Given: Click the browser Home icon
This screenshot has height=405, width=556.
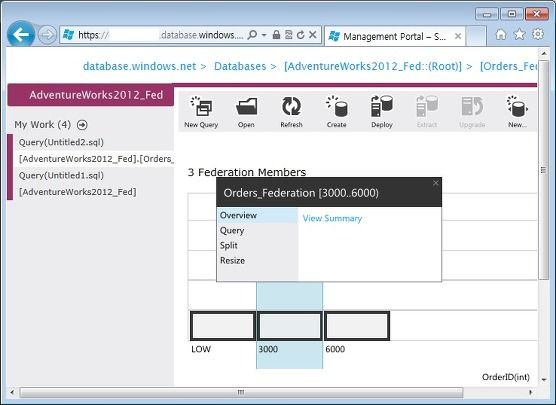Looking at the screenshot, I should [501, 34].
